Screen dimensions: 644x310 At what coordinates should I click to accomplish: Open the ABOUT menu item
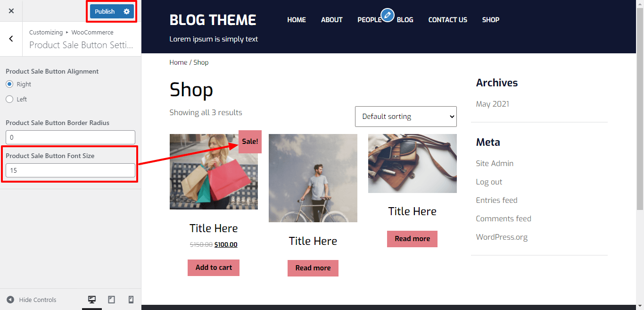332,20
